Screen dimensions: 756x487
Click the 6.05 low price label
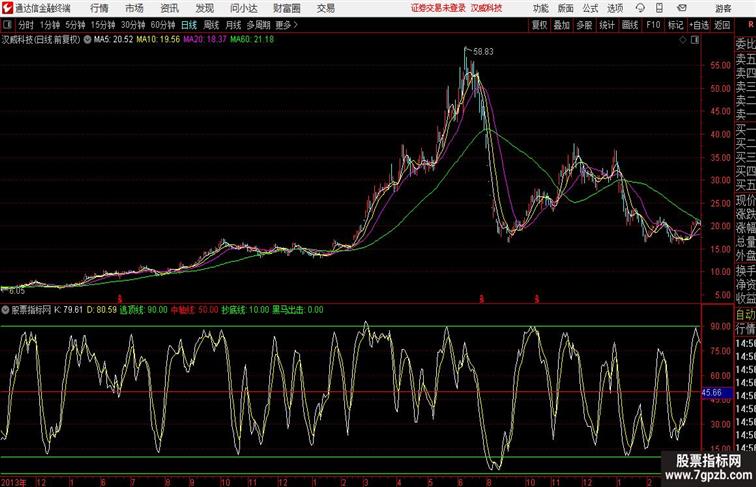(17, 291)
